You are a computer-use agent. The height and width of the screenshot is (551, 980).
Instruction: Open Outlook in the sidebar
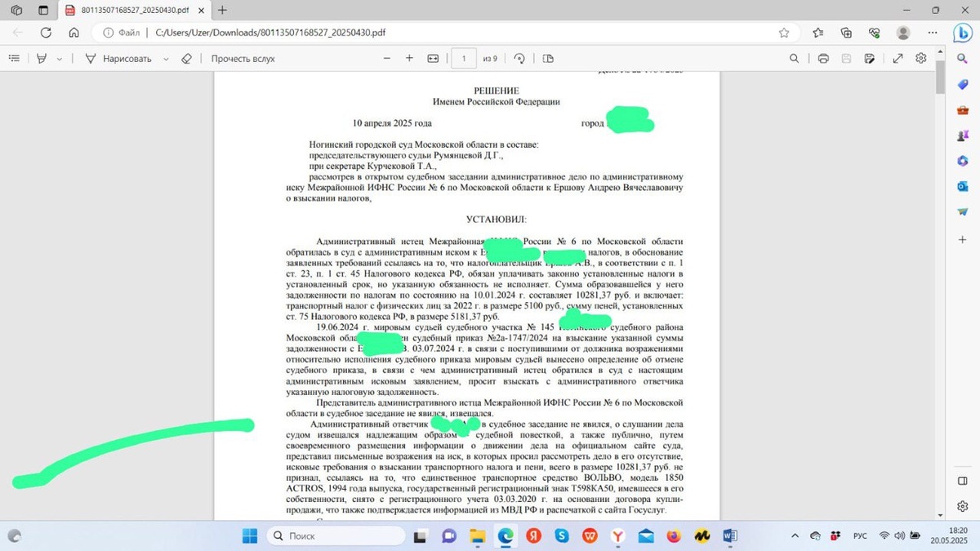[963, 186]
